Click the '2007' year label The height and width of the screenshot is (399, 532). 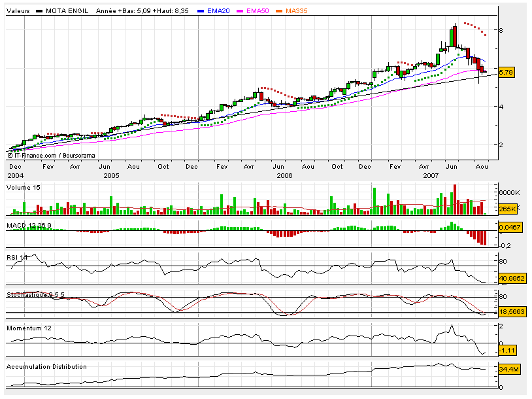[431, 175]
